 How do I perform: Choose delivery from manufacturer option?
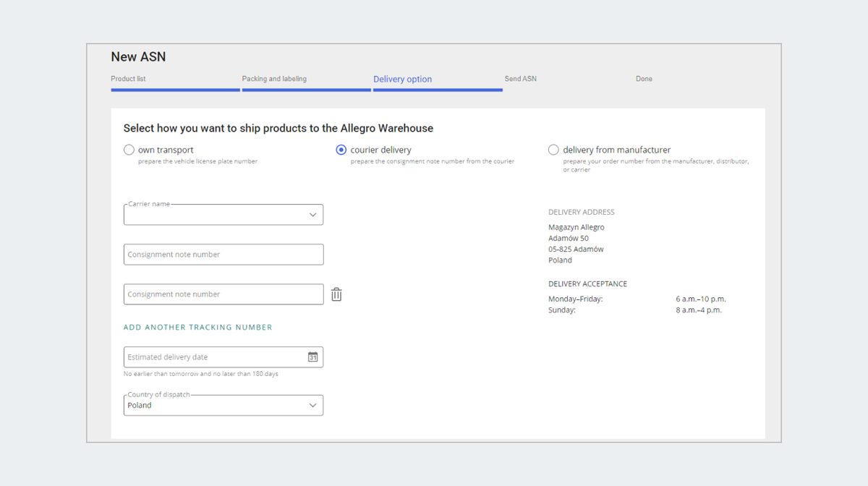(x=553, y=150)
